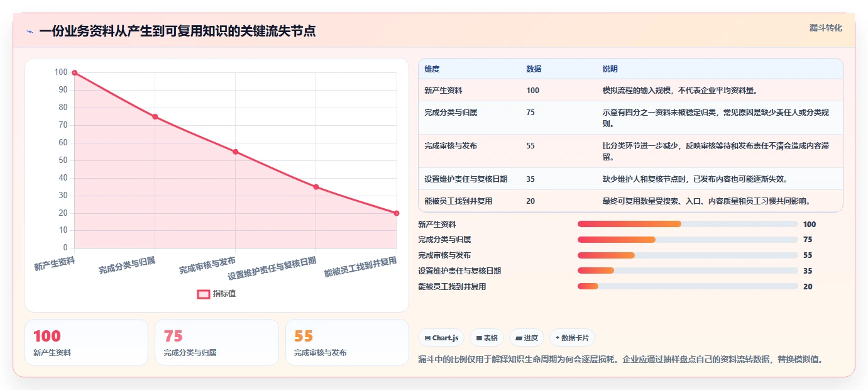868x390 pixels.
Task: Click the 新产生资料 progress bar
Action: pyautogui.click(x=688, y=225)
